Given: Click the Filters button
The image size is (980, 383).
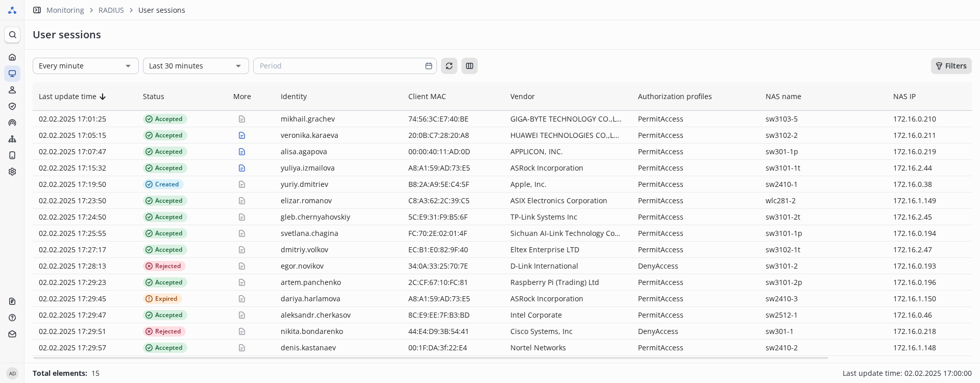Looking at the screenshot, I should [951, 66].
